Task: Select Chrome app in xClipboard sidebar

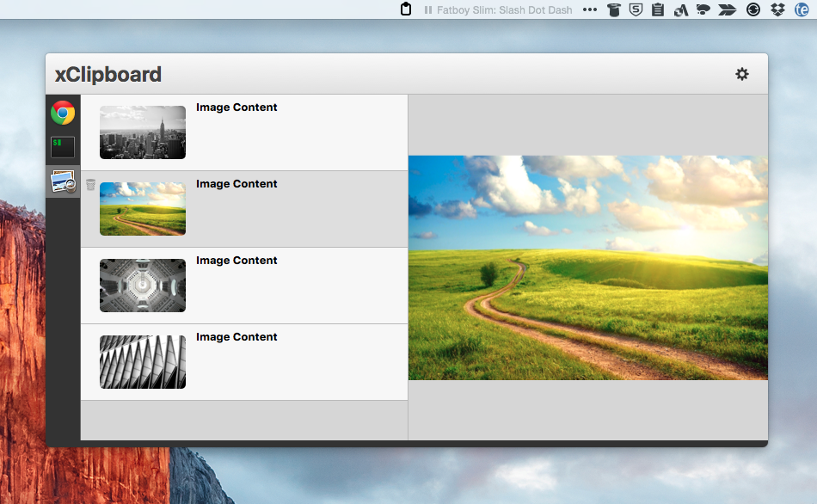Action: [63, 113]
